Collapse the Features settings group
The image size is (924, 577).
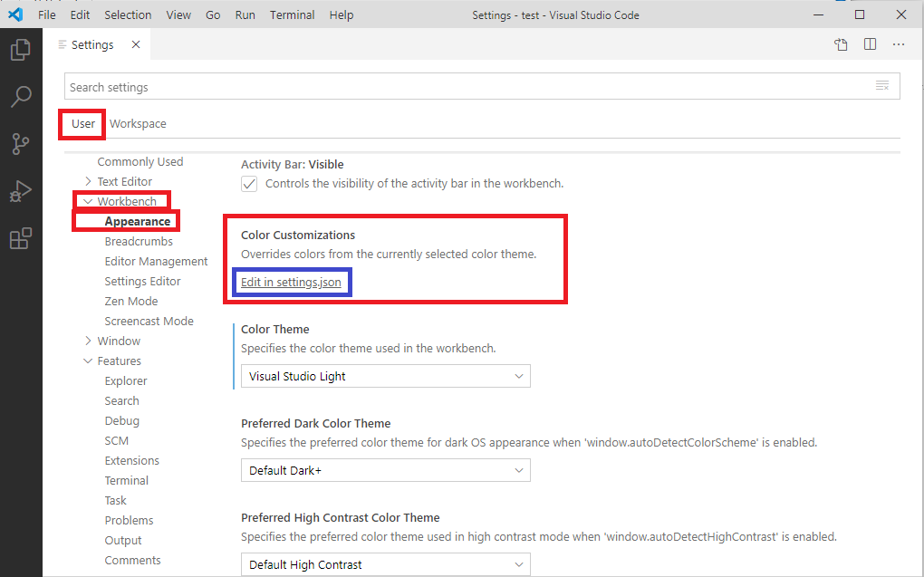click(x=88, y=361)
